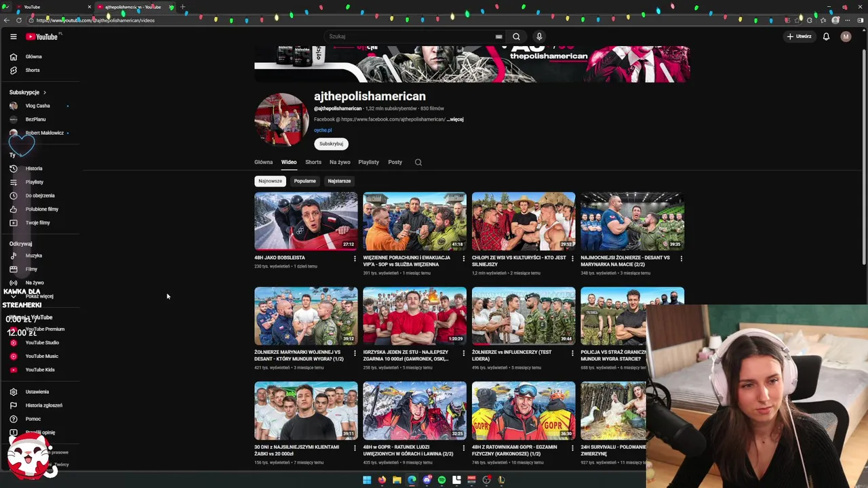868x488 pixels.
Task: Click the Utwórz create button
Action: [799, 37]
